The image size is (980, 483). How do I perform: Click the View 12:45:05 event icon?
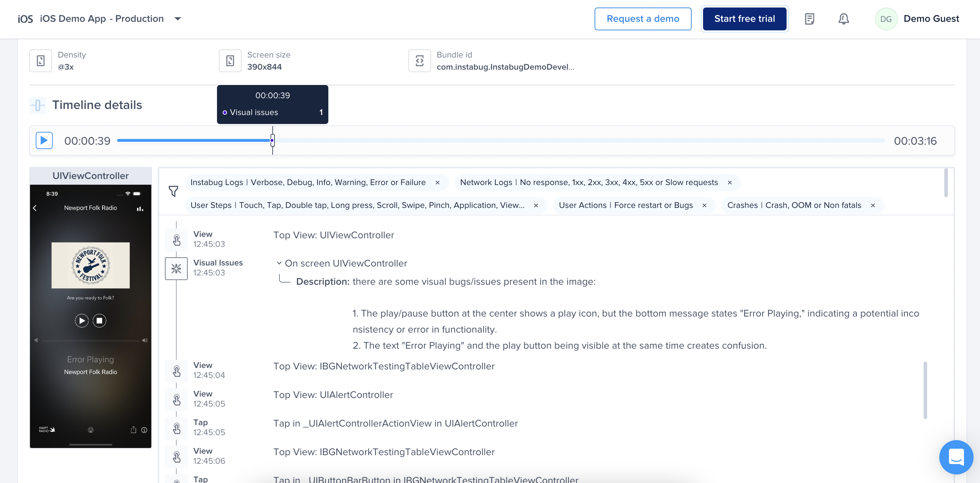(176, 399)
